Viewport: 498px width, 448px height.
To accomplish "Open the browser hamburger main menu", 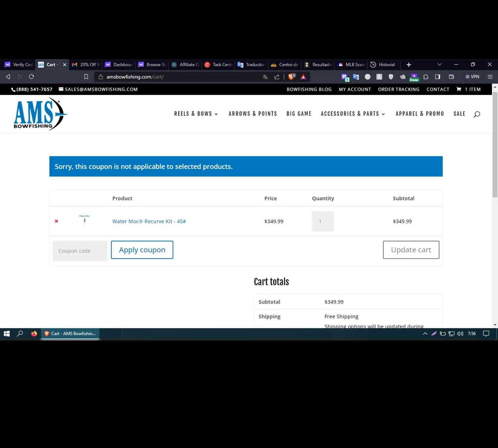I will point(490,77).
